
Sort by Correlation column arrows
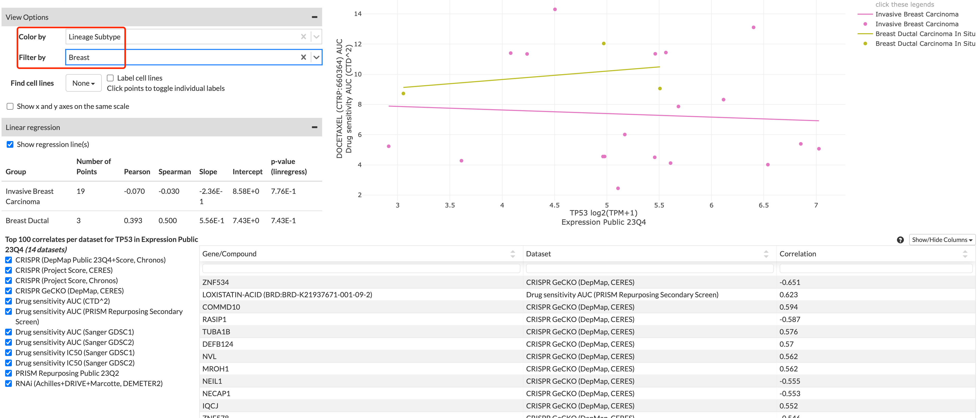pos(965,254)
